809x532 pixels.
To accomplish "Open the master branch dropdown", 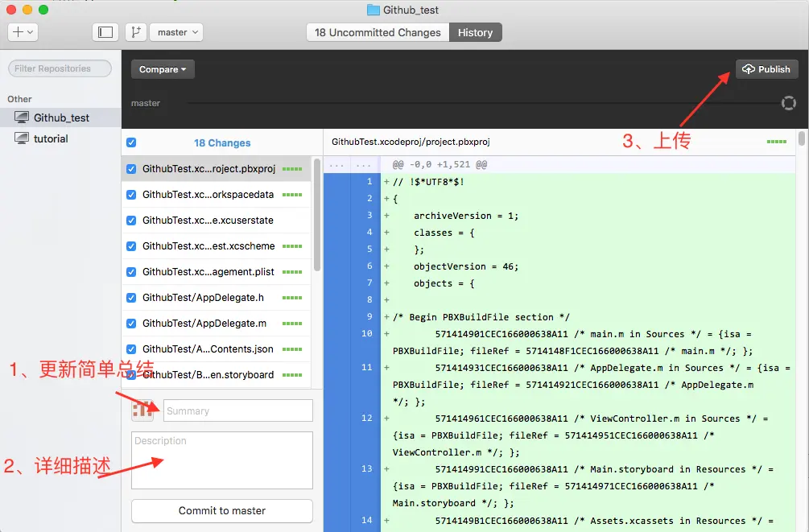I will pyautogui.click(x=176, y=32).
